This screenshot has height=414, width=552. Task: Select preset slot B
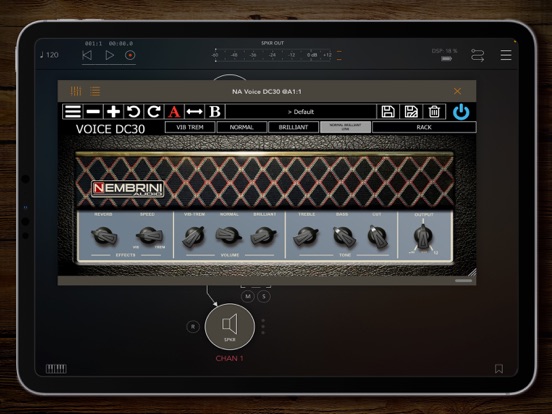click(215, 112)
